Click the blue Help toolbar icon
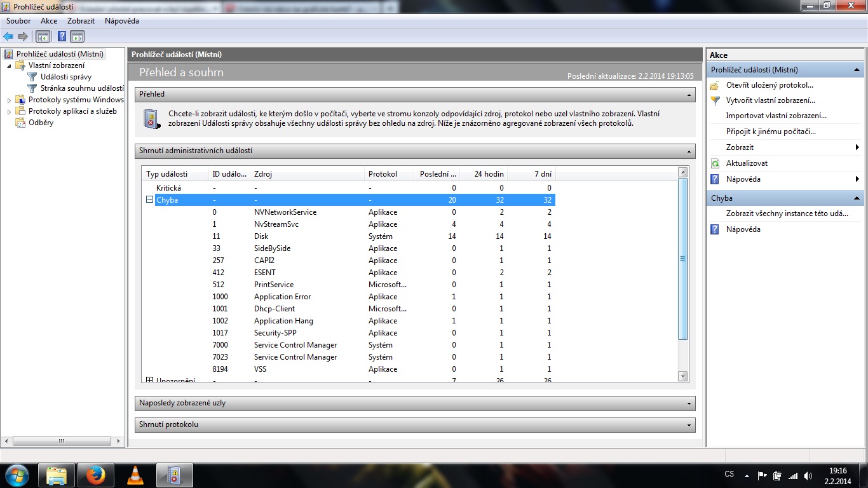 pos(62,36)
